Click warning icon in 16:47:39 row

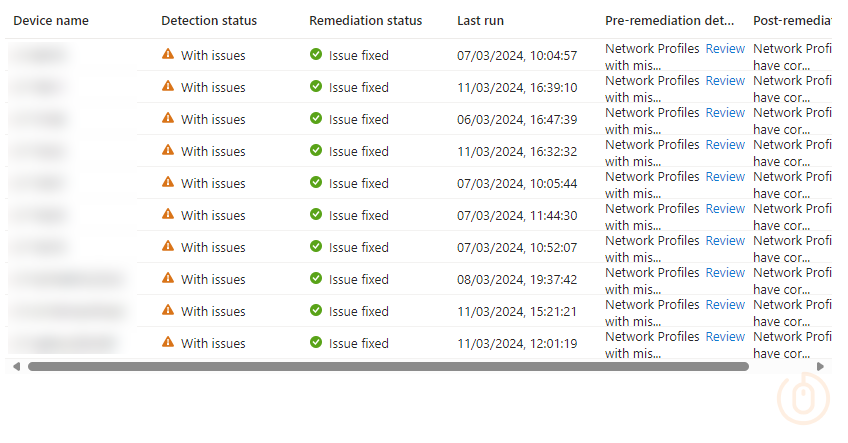point(168,119)
